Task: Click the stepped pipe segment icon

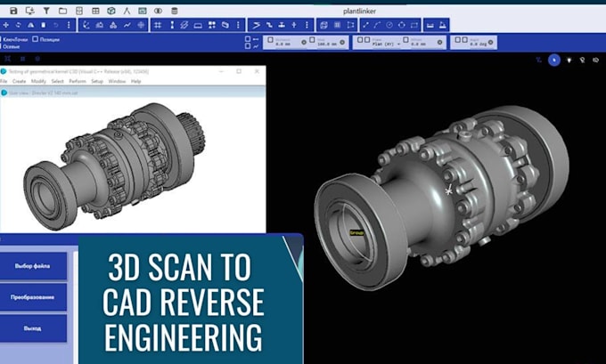Action: point(269,25)
